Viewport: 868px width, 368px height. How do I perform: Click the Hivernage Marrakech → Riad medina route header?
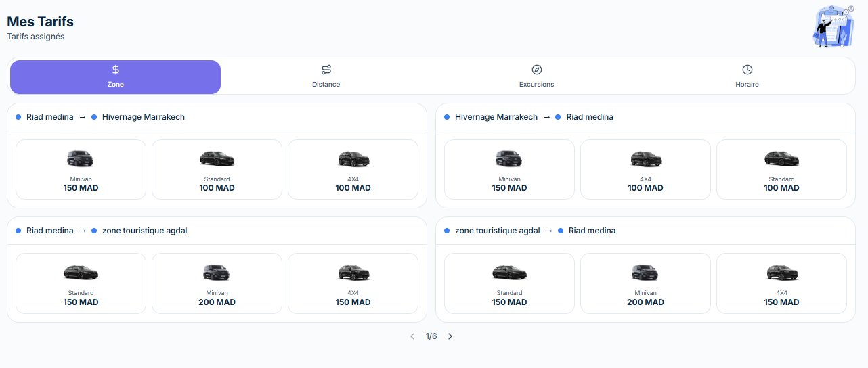(534, 117)
